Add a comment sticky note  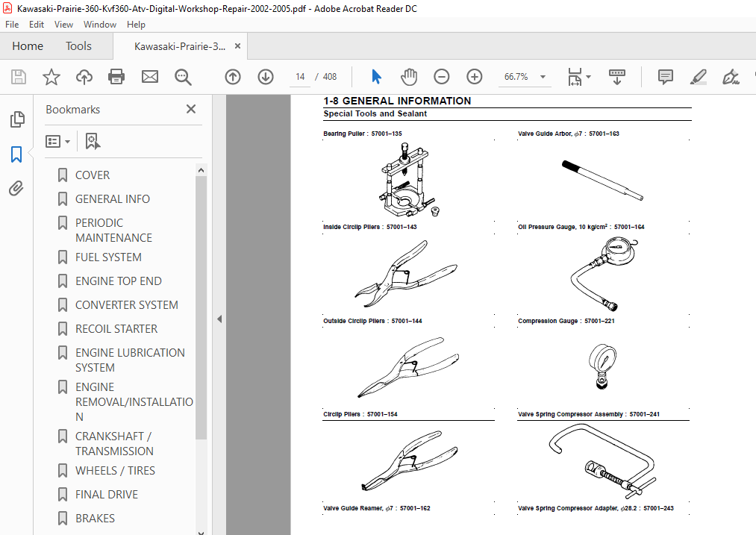(x=666, y=77)
